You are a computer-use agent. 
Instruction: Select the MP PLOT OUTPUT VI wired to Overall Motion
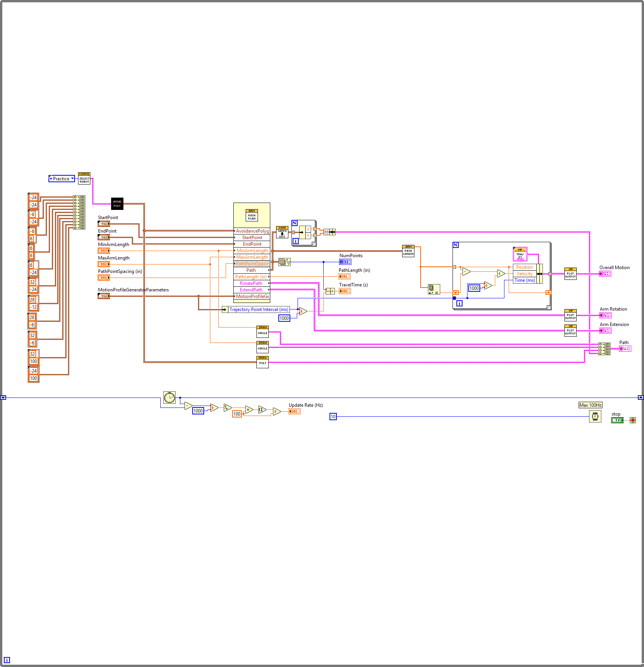[570, 273]
